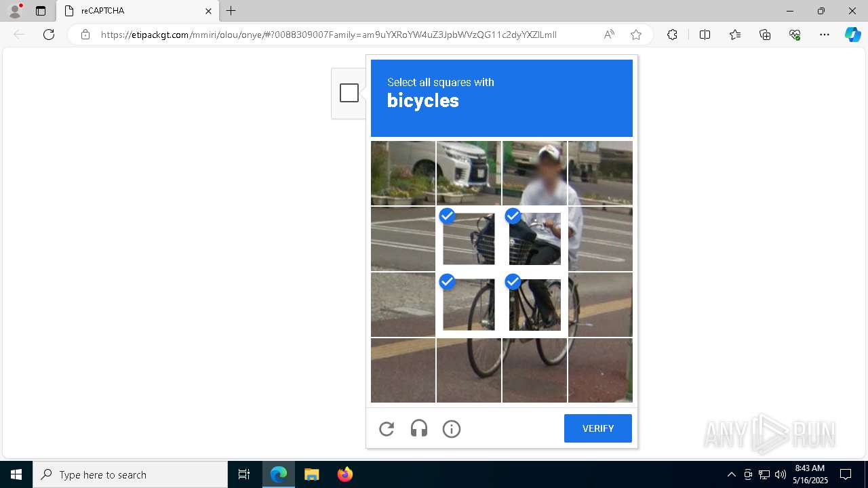Open the taskbar clock and date

pyautogui.click(x=810, y=474)
